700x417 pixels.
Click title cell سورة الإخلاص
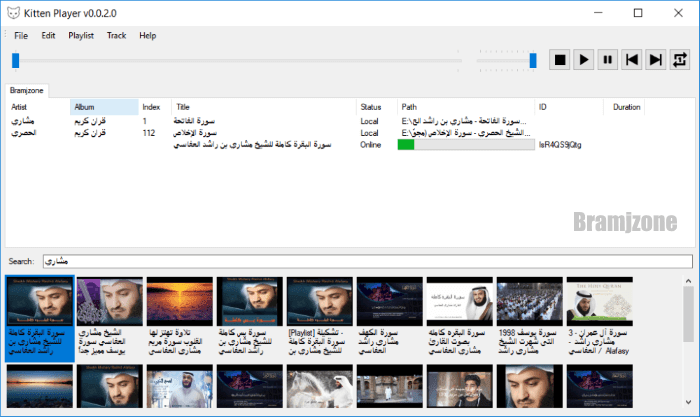pyautogui.click(x=195, y=133)
